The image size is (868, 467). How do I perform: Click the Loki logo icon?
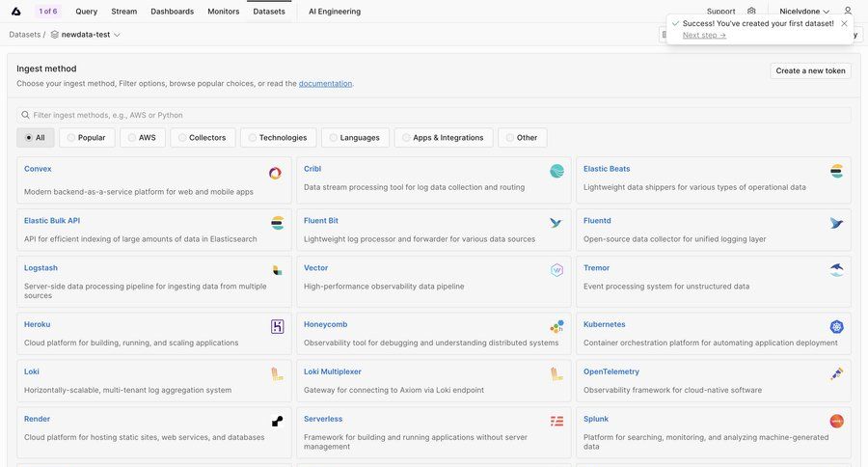(278, 374)
